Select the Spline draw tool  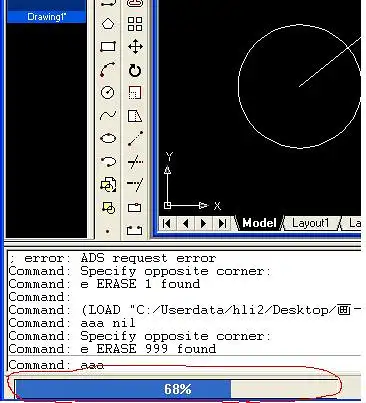[108, 116]
